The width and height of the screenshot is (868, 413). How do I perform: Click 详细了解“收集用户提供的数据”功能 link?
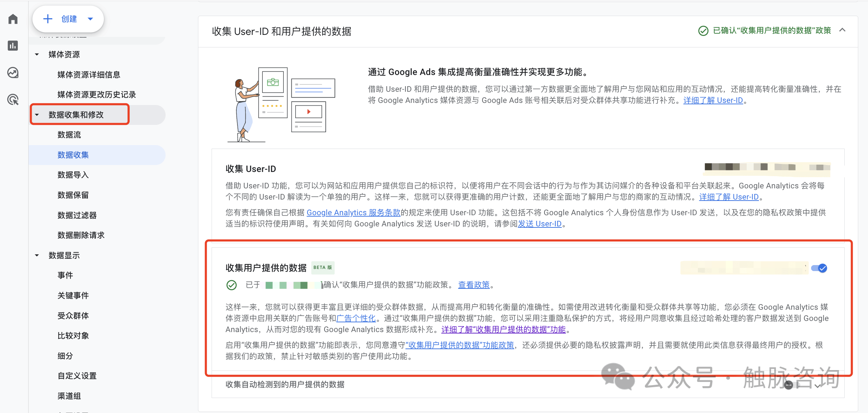click(x=503, y=330)
